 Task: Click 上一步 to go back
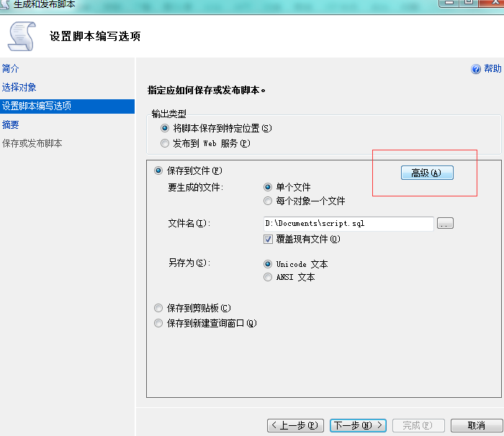(x=295, y=425)
